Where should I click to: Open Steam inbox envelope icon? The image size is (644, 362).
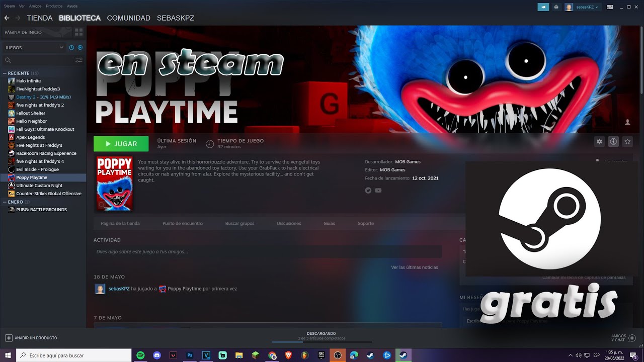coord(556,7)
